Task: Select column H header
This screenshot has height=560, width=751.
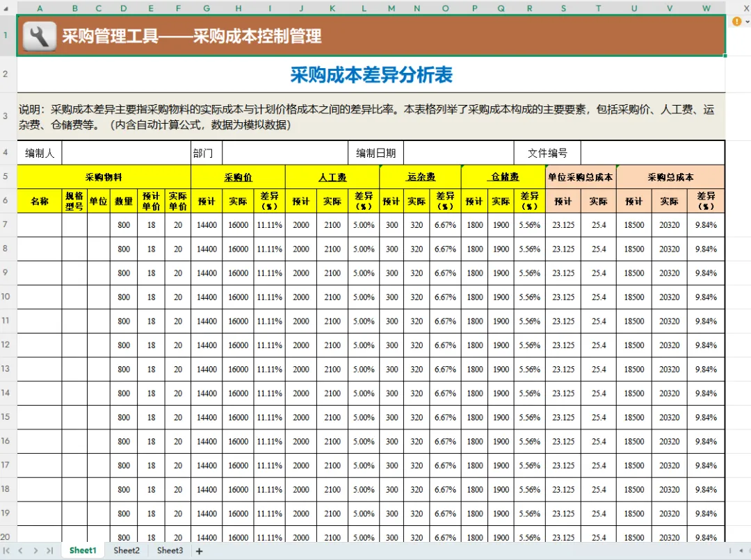Action: 238,8
